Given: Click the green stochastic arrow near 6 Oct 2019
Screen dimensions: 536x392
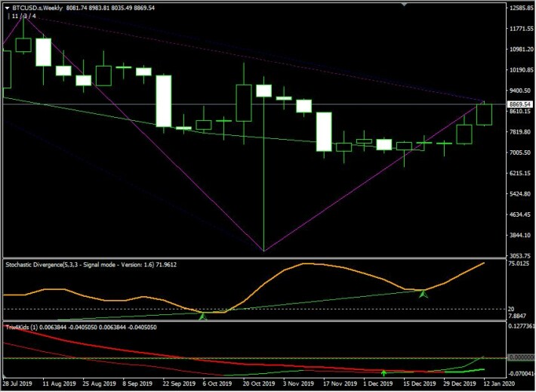Looking at the screenshot, I should [203, 316].
